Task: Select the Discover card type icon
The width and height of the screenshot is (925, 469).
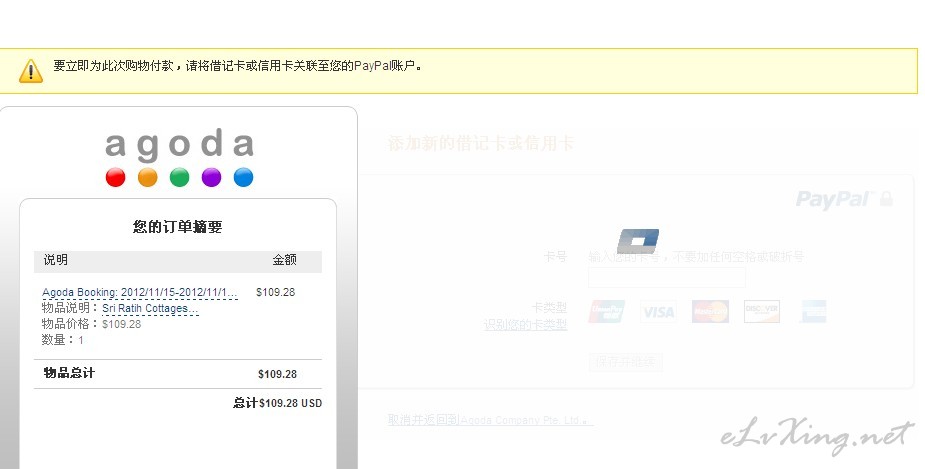Action: pyautogui.click(x=762, y=311)
